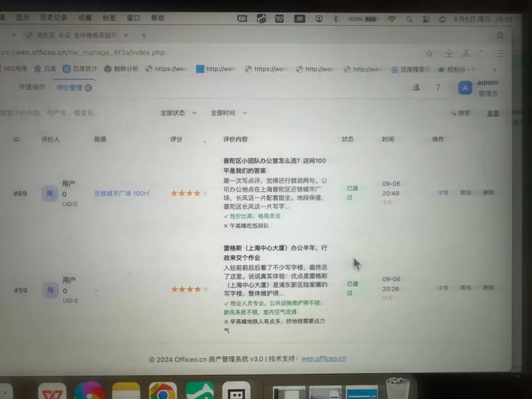Open the 显示 menu in menu bar

coord(23,18)
